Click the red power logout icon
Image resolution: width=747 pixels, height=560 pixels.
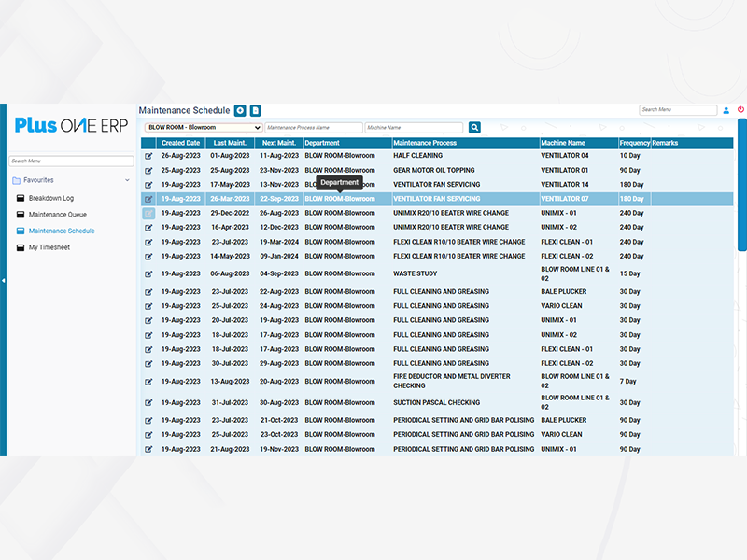point(740,110)
